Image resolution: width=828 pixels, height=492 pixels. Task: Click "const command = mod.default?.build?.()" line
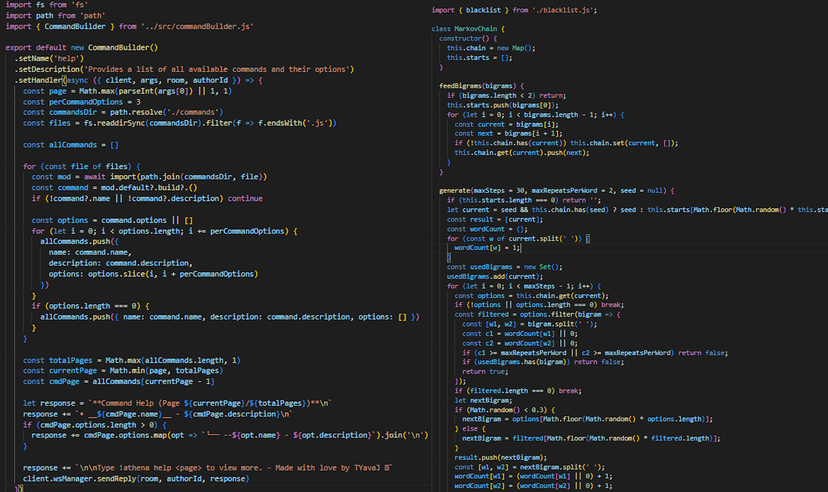click(114, 187)
